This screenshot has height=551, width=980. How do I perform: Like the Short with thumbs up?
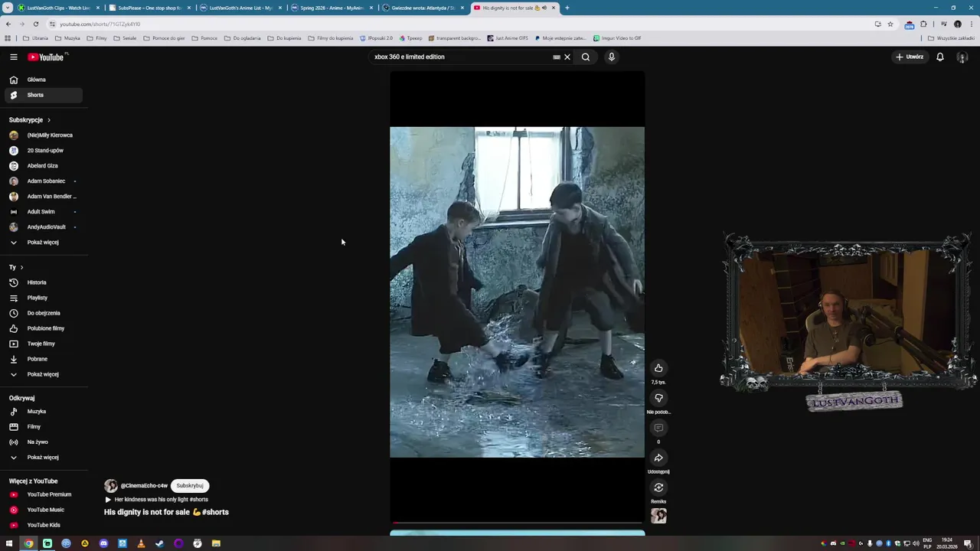coord(658,368)
